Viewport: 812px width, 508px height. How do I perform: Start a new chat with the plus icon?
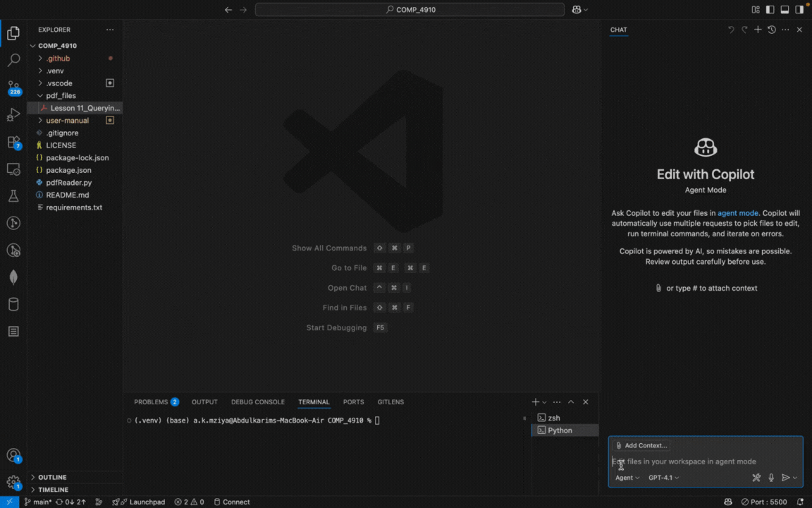click(x=758, y=30)
